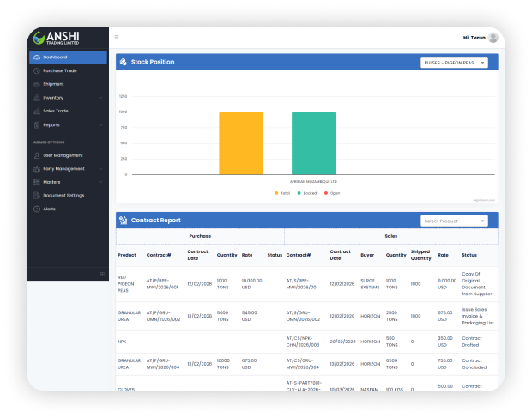Viewport: 532px width, 418px height.
Task: Click the Inventory icon in sidebar
Action: 37,98
